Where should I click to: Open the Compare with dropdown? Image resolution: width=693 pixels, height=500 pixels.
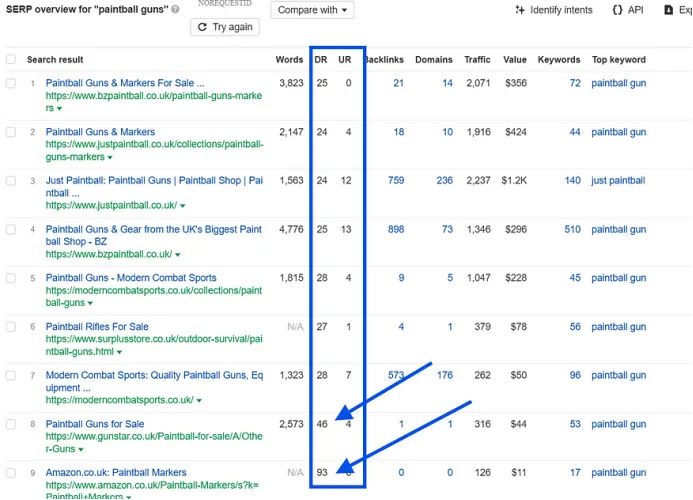click(312, 10)
